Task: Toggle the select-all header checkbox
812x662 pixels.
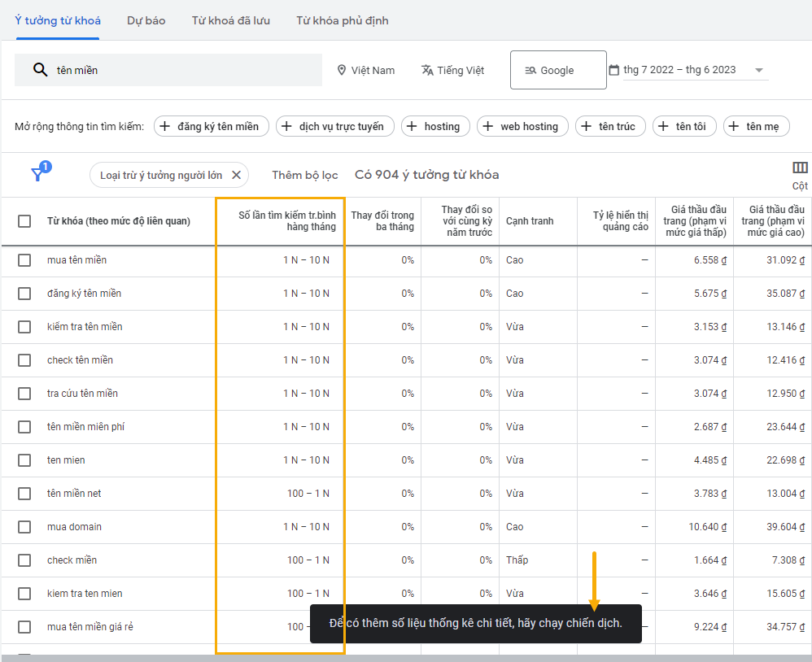Action: point(24,221)
